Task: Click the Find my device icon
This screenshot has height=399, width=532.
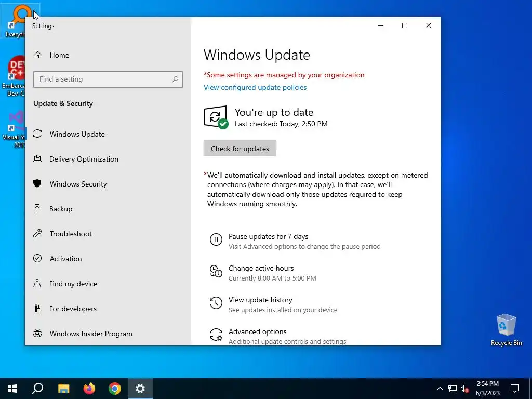Action: pyautogui.click(x=37, y=283)
